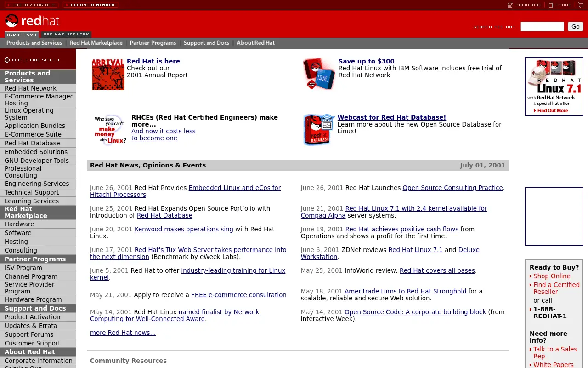Viewport: 588px width, 368px height.
Task: Open the Products and Services menu
Action: (34, 43)
